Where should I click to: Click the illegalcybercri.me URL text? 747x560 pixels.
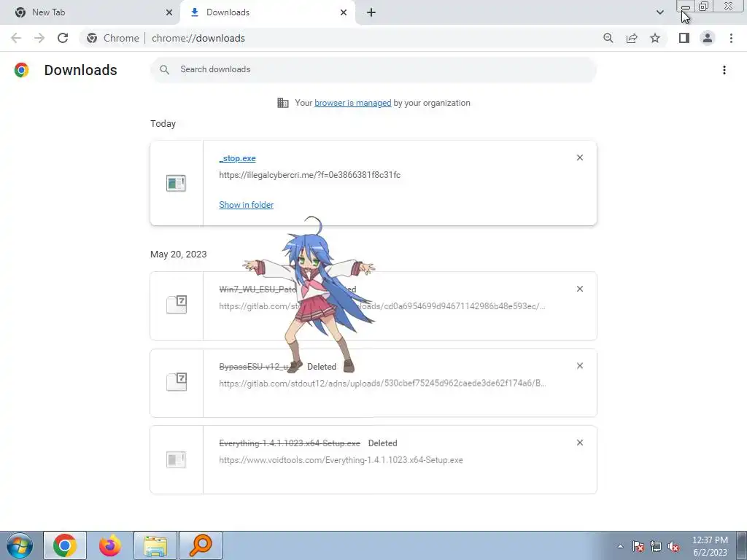(x=309, y=175)
